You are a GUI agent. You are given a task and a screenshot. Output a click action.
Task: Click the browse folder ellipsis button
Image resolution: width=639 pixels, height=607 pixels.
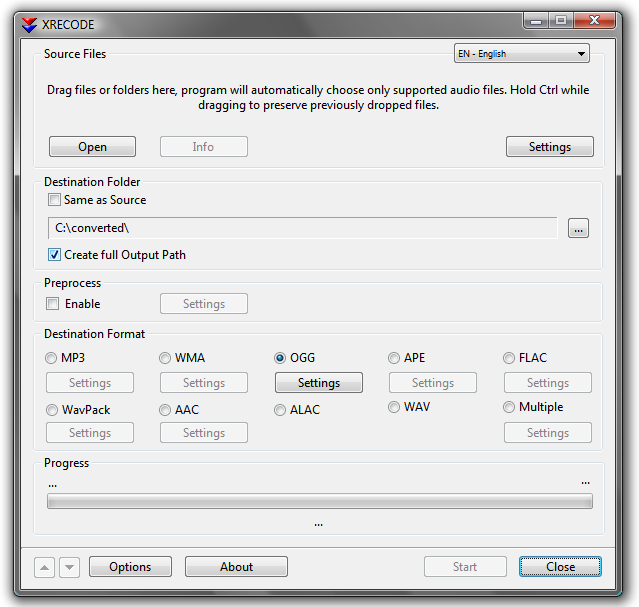coord(578,228)
